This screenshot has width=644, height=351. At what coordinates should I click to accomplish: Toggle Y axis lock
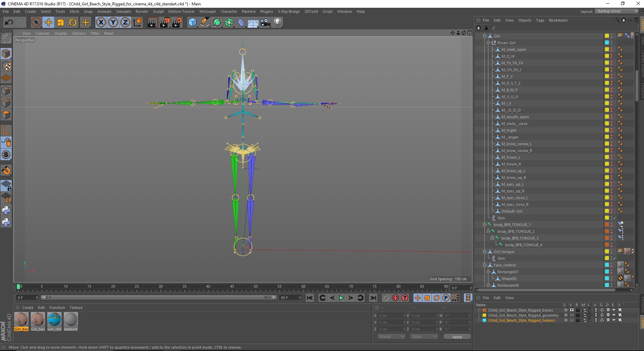[113, 23]
